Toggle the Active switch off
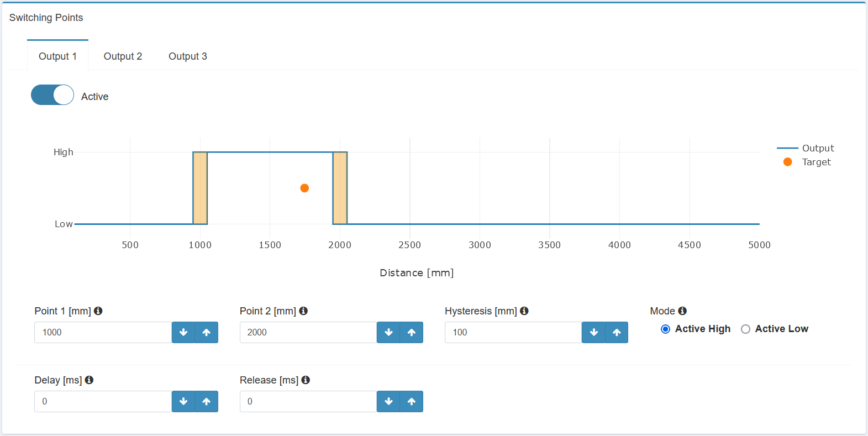This screenshot has width=868, height=436. click(52, 95)
